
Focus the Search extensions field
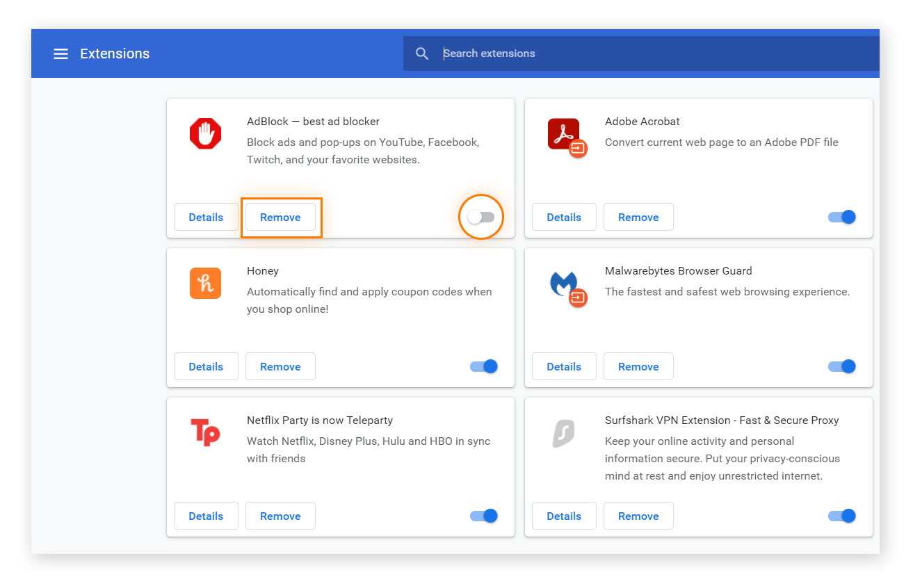tap(641, 54)
